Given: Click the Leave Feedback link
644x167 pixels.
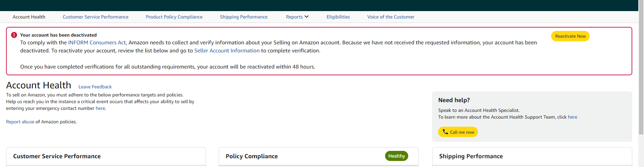Looking at the screenshot, I should [x=95, y=87].
